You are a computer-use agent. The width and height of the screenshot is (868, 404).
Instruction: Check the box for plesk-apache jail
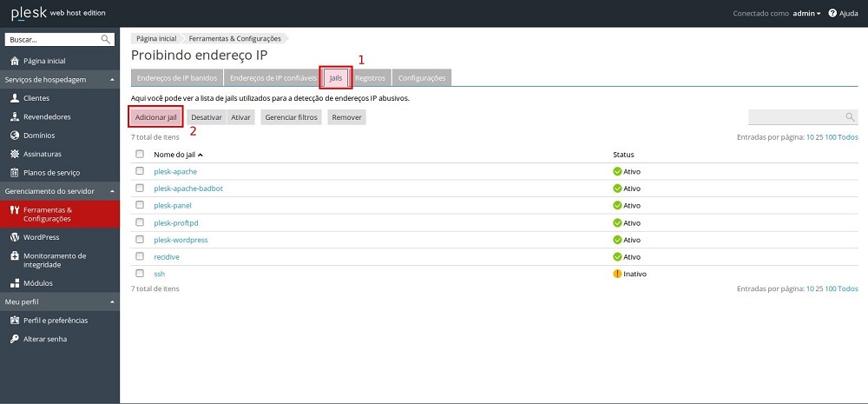[140, 171]
